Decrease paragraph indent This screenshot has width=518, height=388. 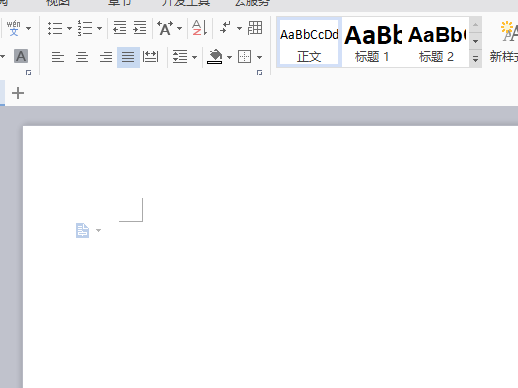(120, 28)
